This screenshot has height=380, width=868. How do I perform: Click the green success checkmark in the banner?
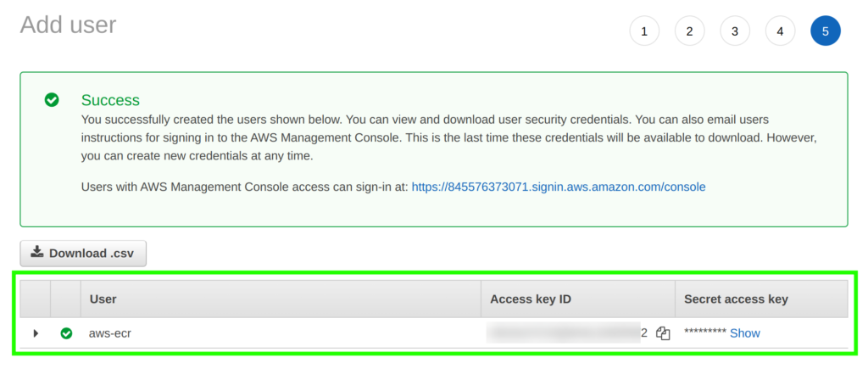[x=52, y=100]
